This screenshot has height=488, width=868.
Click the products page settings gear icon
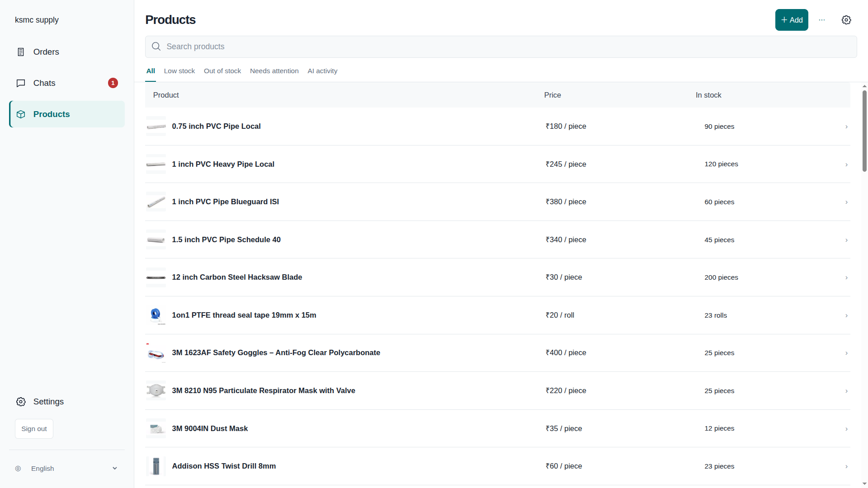[x=846, y=20]
